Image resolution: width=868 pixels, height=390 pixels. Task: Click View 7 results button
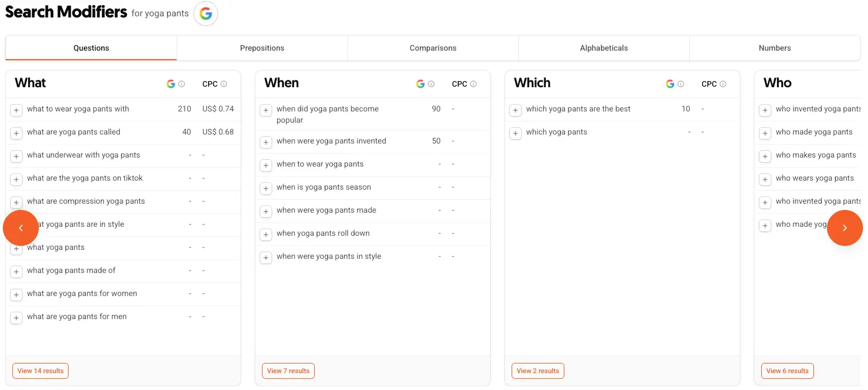coord(288,371)
